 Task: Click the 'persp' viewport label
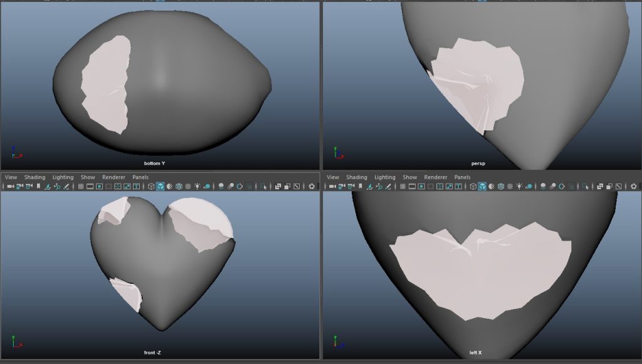coord(478,163)
